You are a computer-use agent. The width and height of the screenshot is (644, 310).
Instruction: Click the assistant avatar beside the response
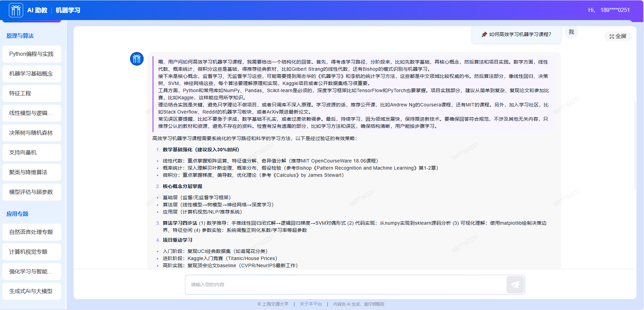click(137, 59)
